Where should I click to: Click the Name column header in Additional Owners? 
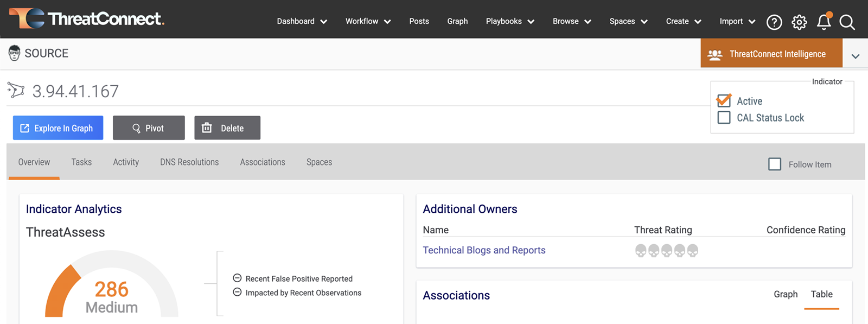tap(436, 230)
